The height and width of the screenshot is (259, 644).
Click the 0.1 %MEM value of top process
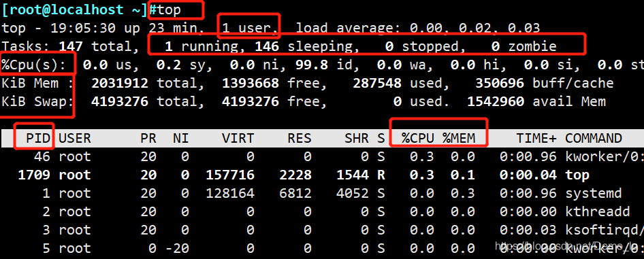click(x=462, y=175)
